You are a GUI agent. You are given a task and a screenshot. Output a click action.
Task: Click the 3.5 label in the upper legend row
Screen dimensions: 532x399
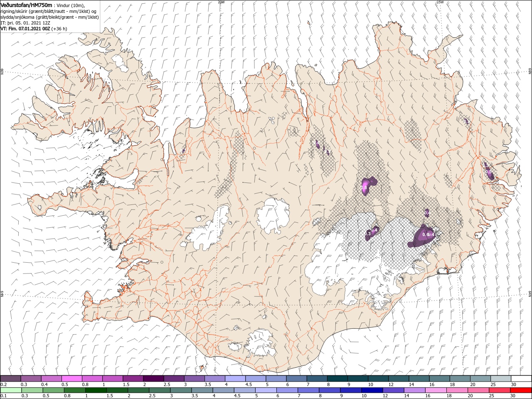click(x=208, y=384)
